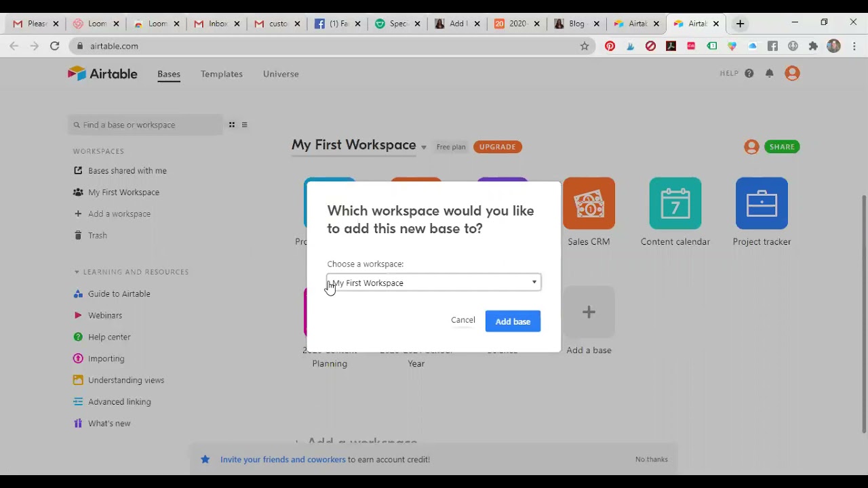Image resolution: width=868 pixels, height=488 pixels.
Task: Click the Pinterest extension icon
Action: [610, 46]
